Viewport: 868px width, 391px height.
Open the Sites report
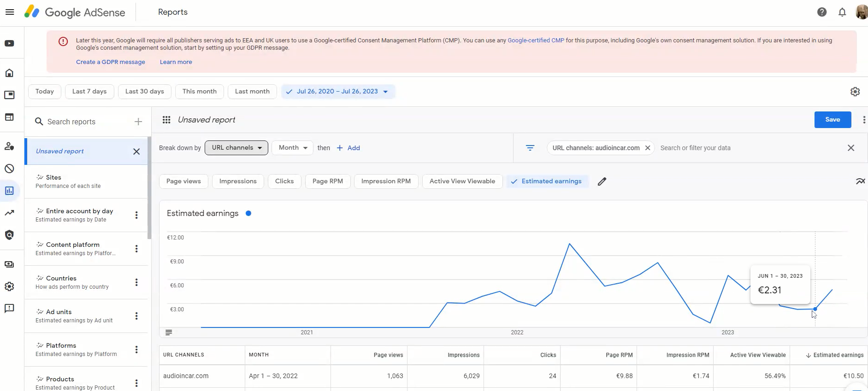86,181
